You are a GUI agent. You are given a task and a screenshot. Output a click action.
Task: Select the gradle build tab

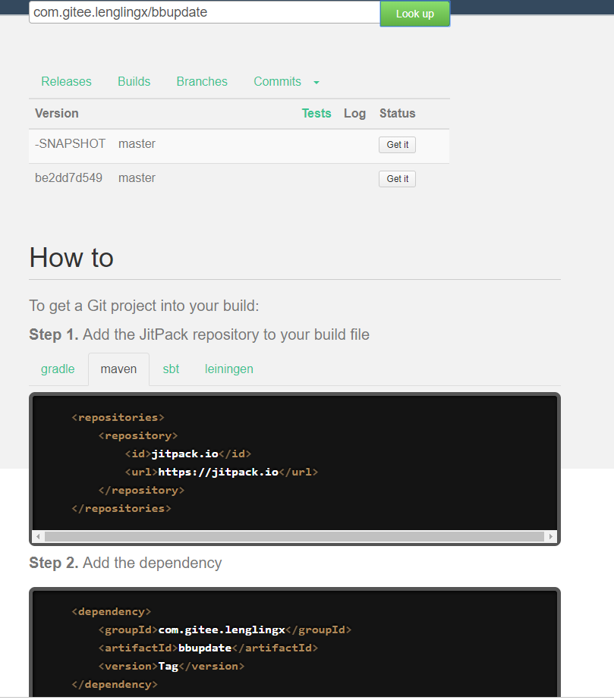click(x=58, y=369)
